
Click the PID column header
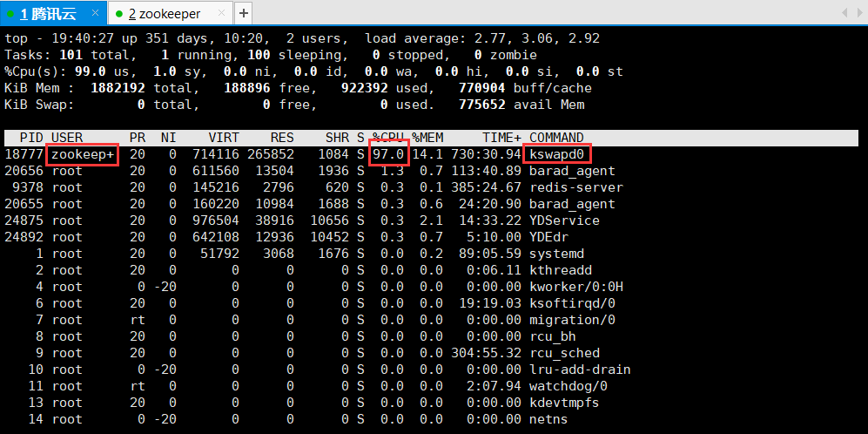tap(32, 138)
